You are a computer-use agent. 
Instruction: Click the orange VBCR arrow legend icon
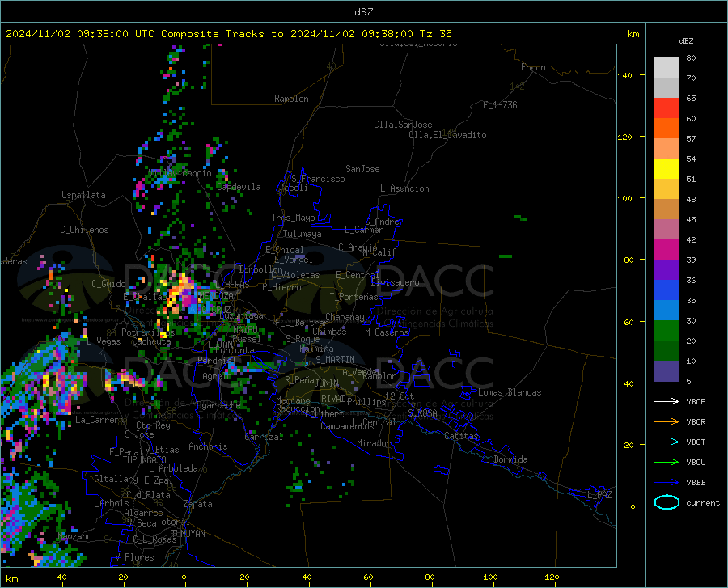pyautogui.click(x=667, y=422)
